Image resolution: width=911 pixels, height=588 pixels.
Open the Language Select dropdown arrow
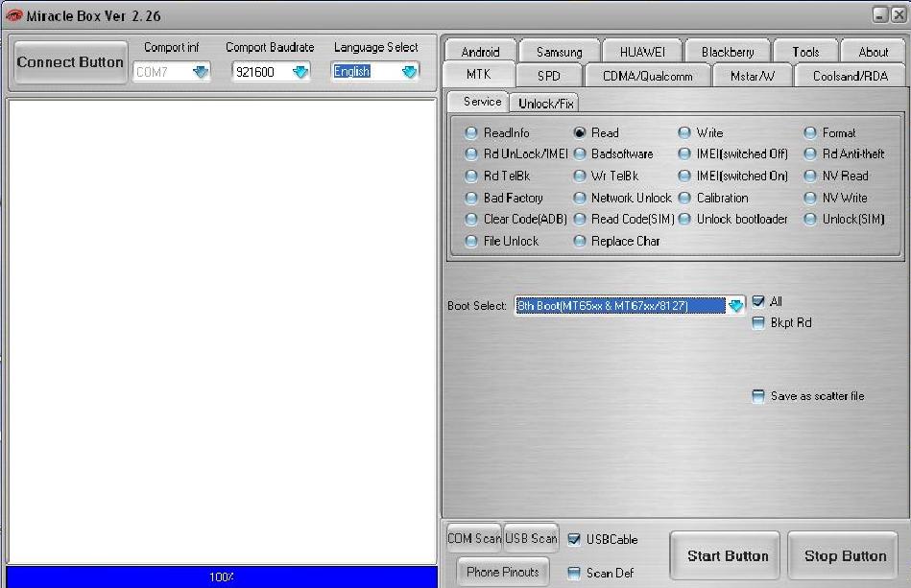click(409, 72)
